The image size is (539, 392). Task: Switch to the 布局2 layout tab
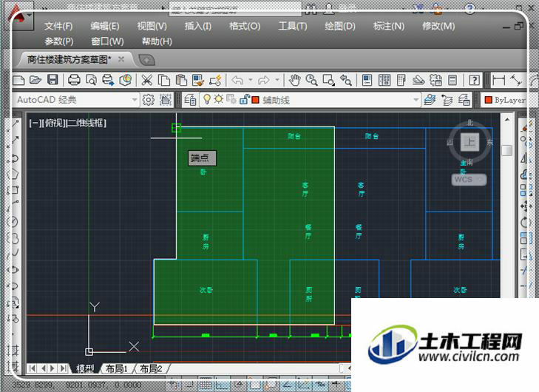click(151, 369)
